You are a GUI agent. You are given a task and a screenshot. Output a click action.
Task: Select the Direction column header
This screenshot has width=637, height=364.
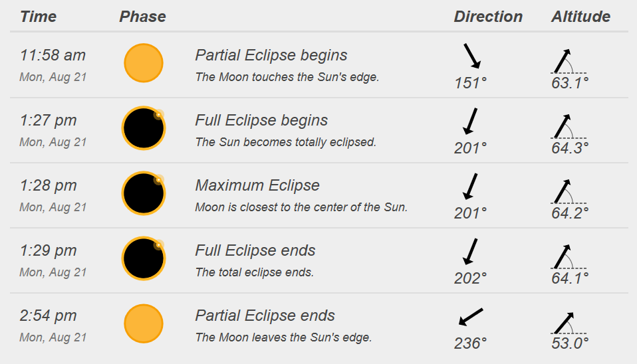point(488,17)
